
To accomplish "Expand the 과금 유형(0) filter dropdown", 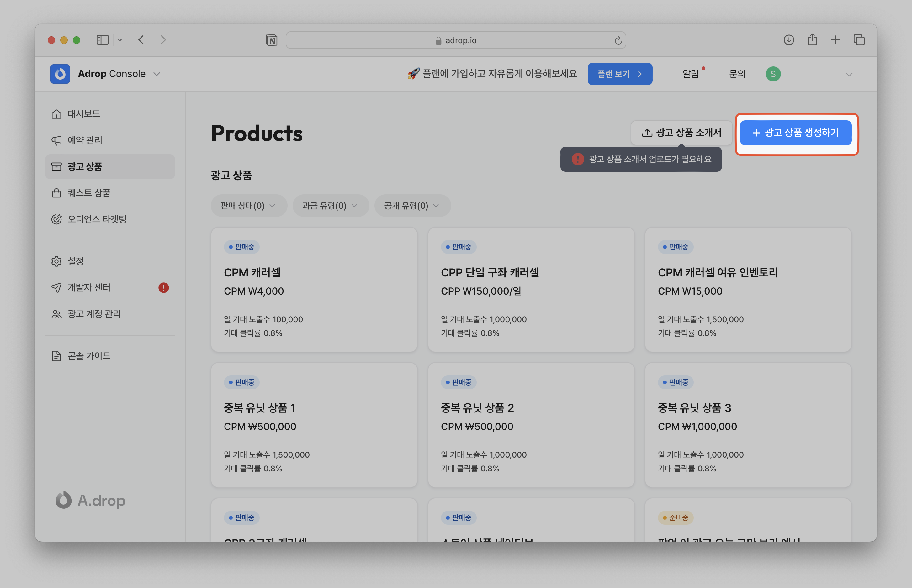I will point(330,206).
